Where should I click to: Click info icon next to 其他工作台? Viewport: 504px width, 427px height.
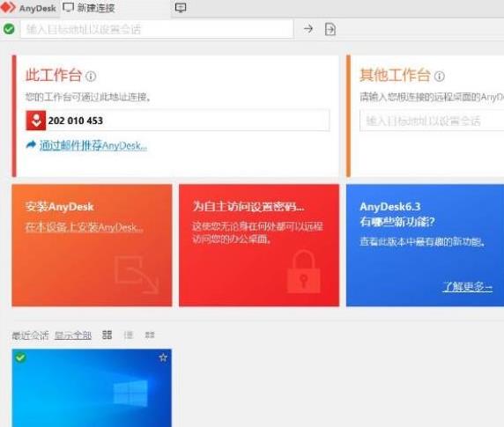tap(440, 77)
